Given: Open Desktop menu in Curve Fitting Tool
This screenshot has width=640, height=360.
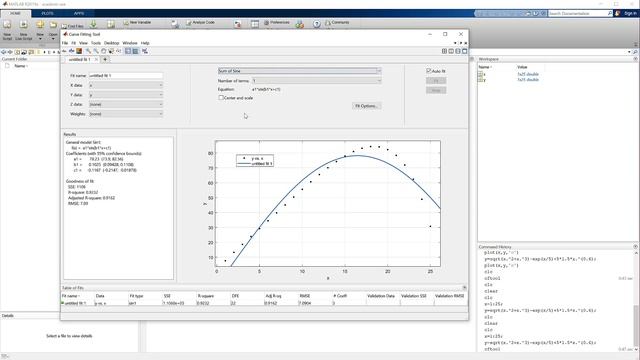Looking at the screenshot, I should (111, 43).
